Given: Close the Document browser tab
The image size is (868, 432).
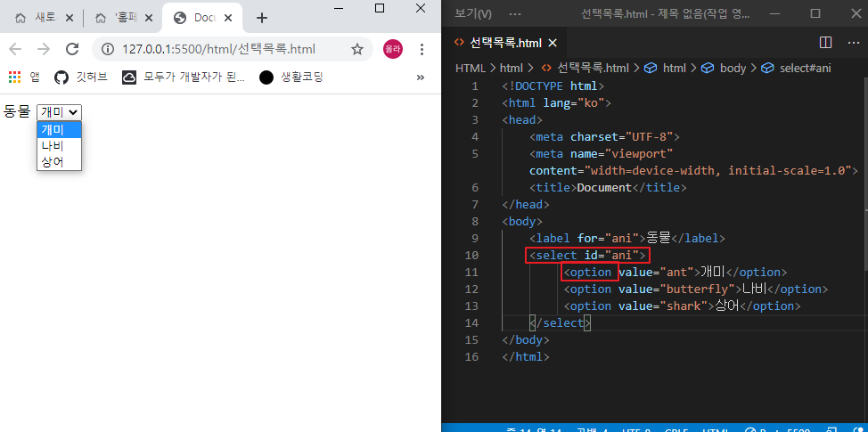Looking at the screenshot, I should (227, 18).
